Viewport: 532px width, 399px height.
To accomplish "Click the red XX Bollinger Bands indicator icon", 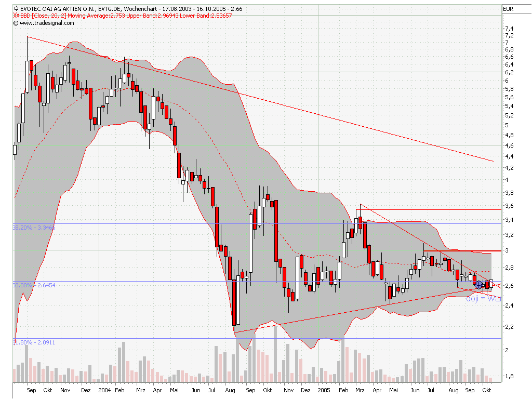I will tap(16, 16).
